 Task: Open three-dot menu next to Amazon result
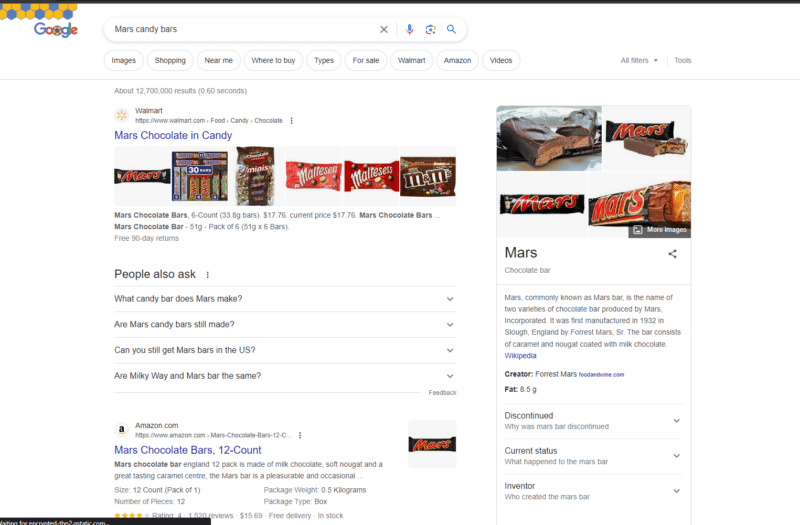[299, 436]
